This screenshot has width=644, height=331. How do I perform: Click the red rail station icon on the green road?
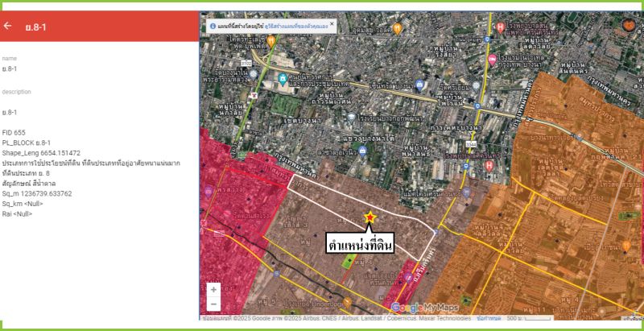(254, 96)
